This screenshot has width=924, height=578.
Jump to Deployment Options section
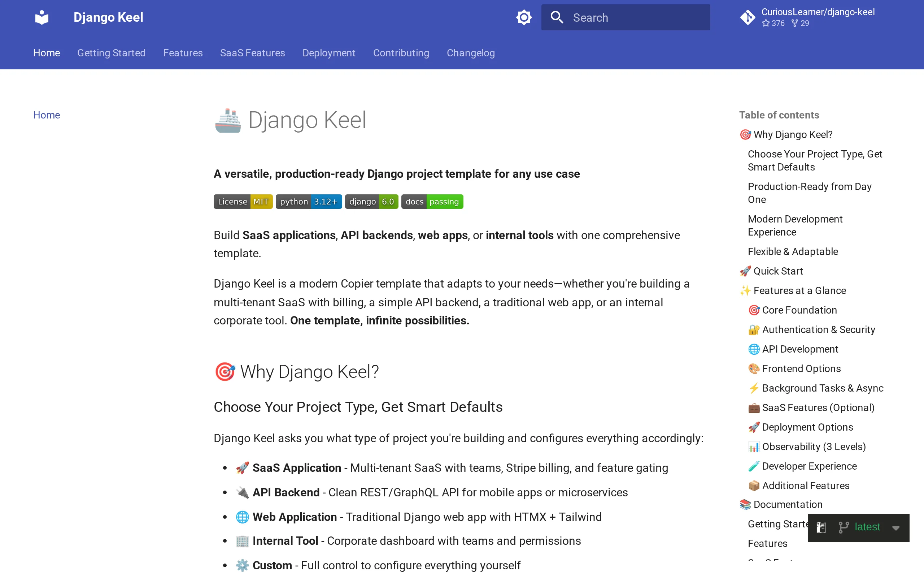800,427
